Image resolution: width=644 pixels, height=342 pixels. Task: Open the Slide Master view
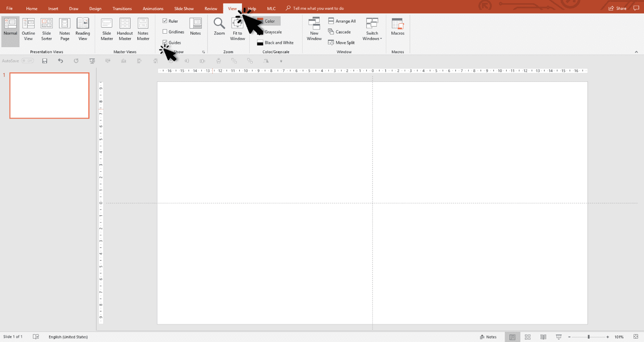click(106, 29)
